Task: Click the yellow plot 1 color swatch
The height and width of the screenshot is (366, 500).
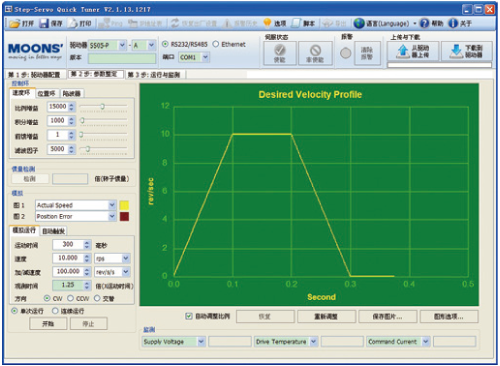Action: [124, 205]
